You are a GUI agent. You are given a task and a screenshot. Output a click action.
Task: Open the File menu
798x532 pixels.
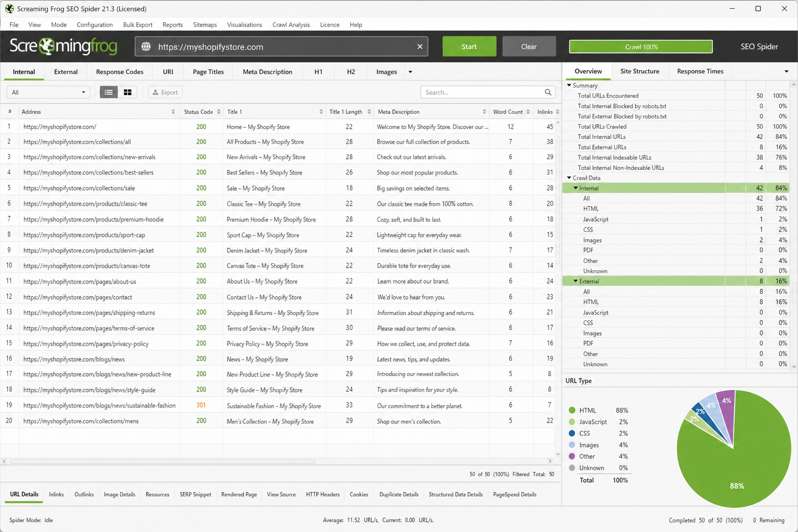coord(14,24)
